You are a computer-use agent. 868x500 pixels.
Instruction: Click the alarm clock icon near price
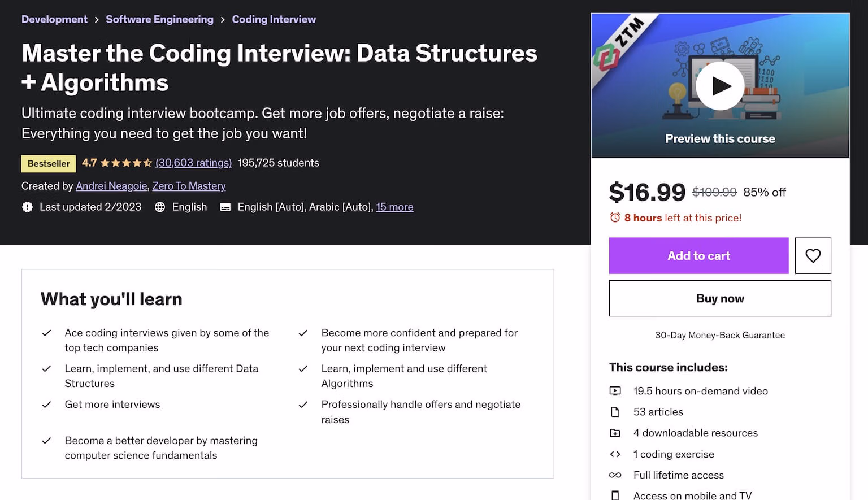(615, 218)
